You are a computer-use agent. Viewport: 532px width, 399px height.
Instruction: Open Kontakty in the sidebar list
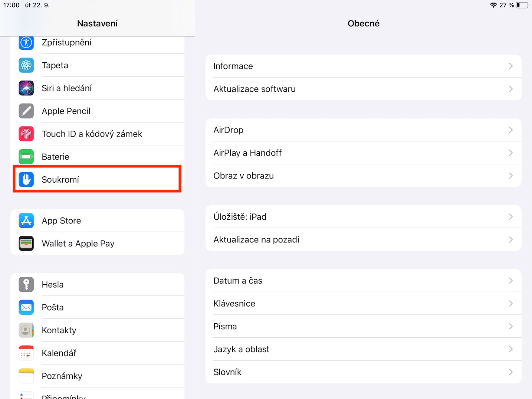tap(59, 330)
